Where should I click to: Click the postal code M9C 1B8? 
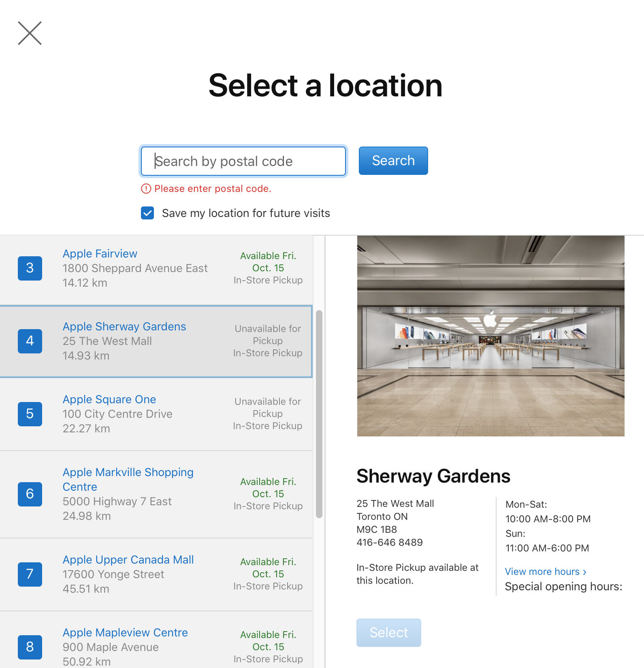point(377,530)
